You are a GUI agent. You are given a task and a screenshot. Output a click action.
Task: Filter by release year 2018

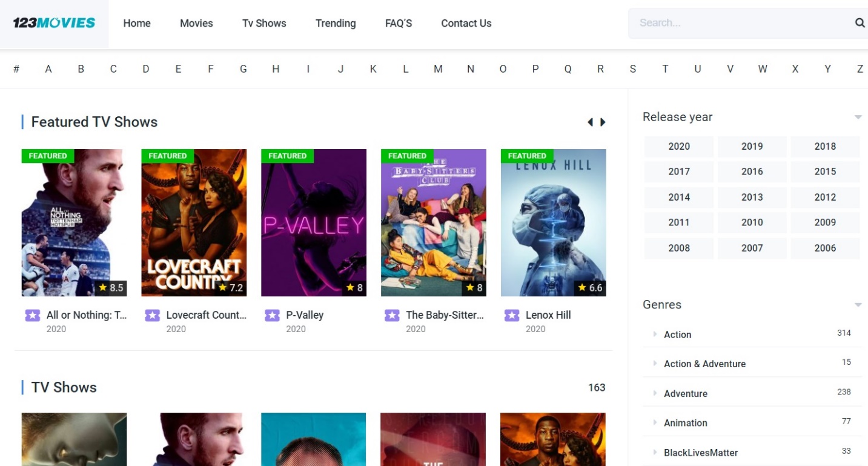(x=825, y=146)
